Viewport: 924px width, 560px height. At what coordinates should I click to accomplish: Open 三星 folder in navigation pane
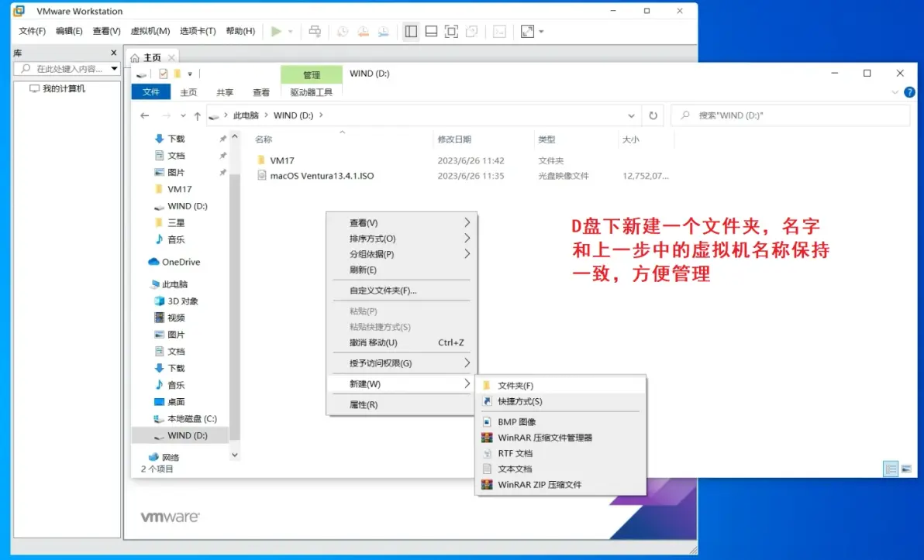click(x=176, y=222)
